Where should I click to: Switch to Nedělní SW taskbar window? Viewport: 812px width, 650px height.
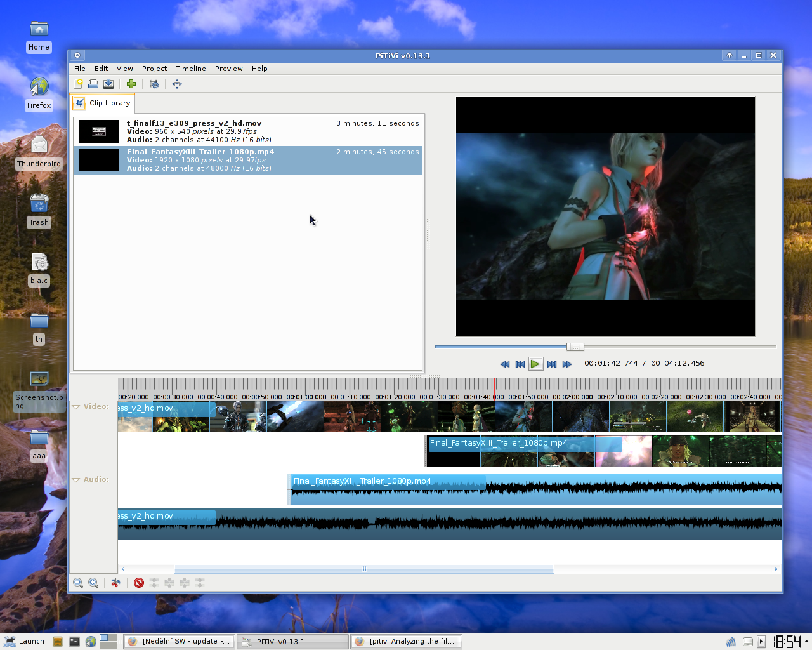pyautogui.click(x=179, y=641)
